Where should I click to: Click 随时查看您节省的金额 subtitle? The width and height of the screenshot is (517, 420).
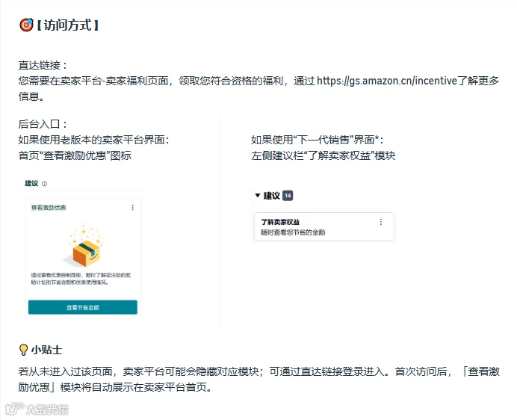293,232
